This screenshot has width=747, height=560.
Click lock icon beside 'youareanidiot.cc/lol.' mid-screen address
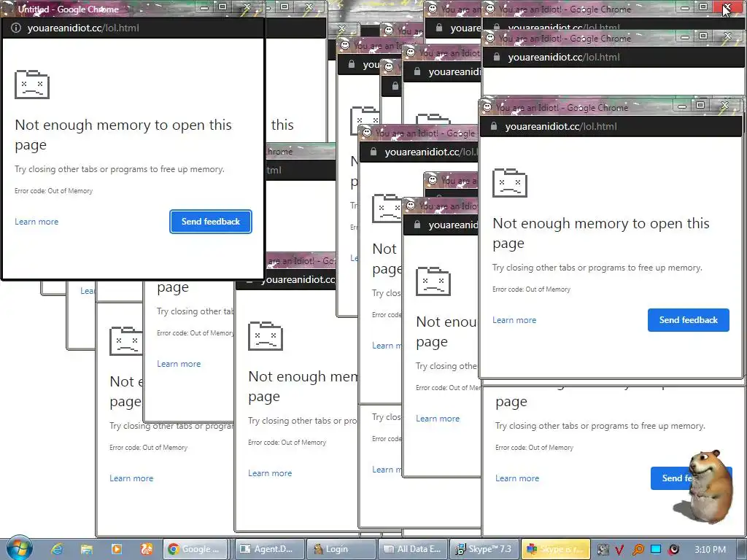coord(373,152)
